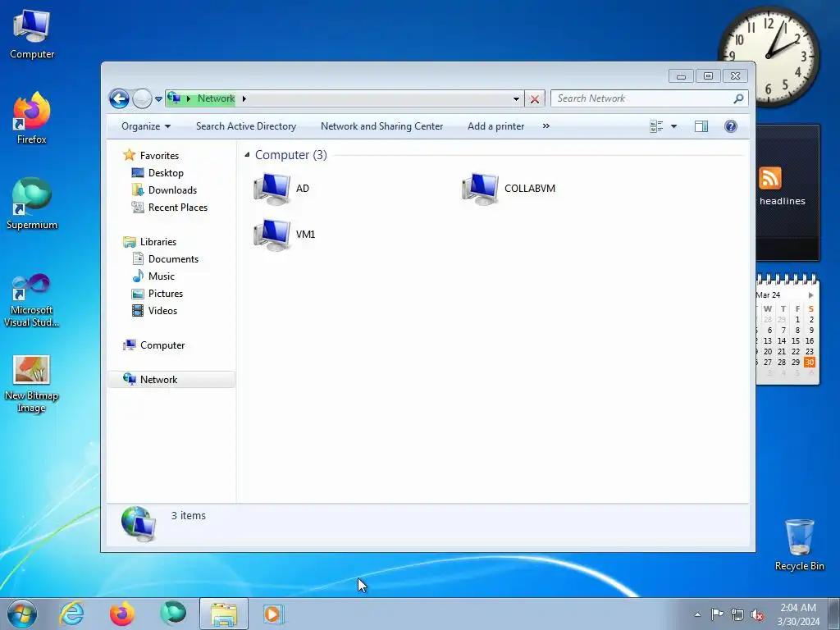840x630 pixels.
Task: Go back with the blue Back arrow
Action: [119, 98]
